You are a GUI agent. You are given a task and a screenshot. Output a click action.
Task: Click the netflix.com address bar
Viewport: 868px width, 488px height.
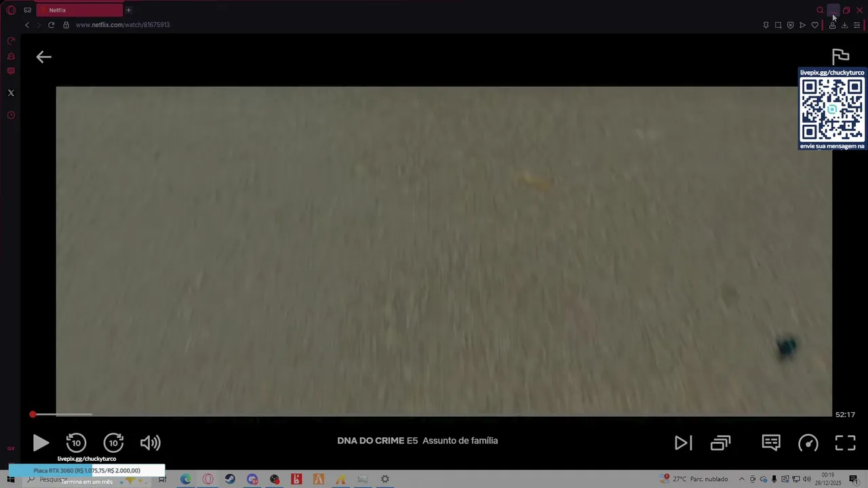point(123,25)
